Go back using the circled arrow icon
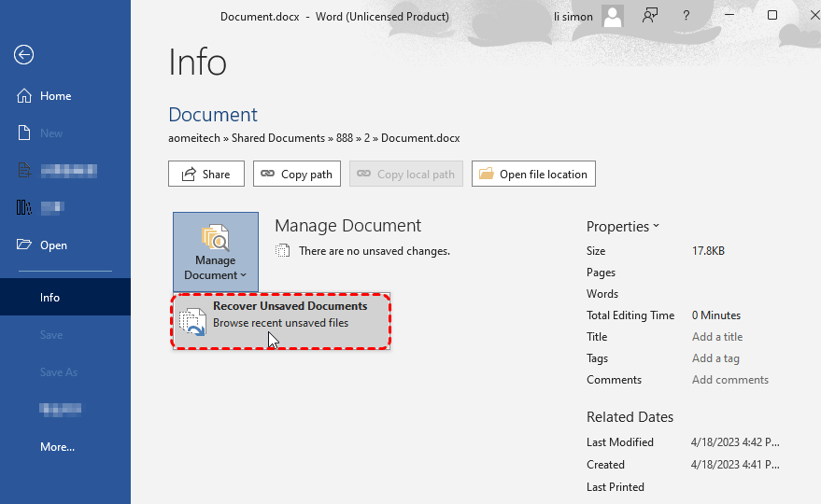The height and width of the screenshot is (504, 821). 23,54
